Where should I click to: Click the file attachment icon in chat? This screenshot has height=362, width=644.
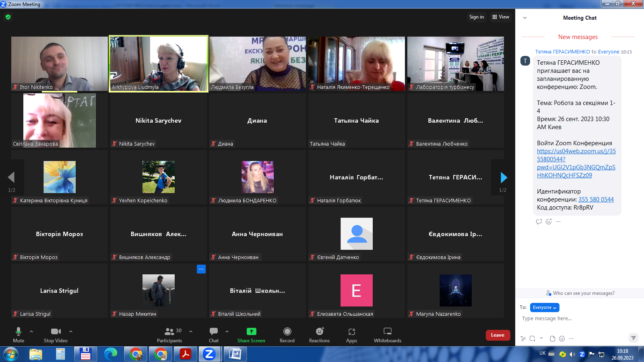pos(552,339)
